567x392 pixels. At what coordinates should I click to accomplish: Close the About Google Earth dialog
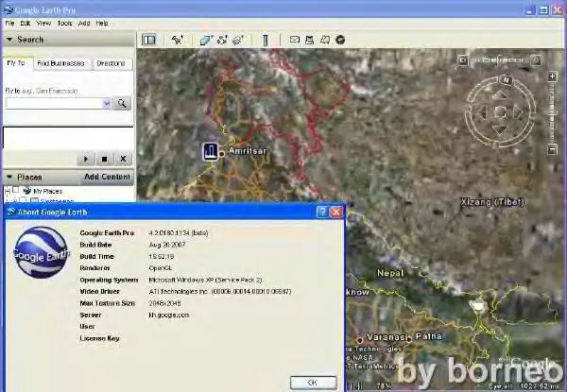(x=336, y=213)
